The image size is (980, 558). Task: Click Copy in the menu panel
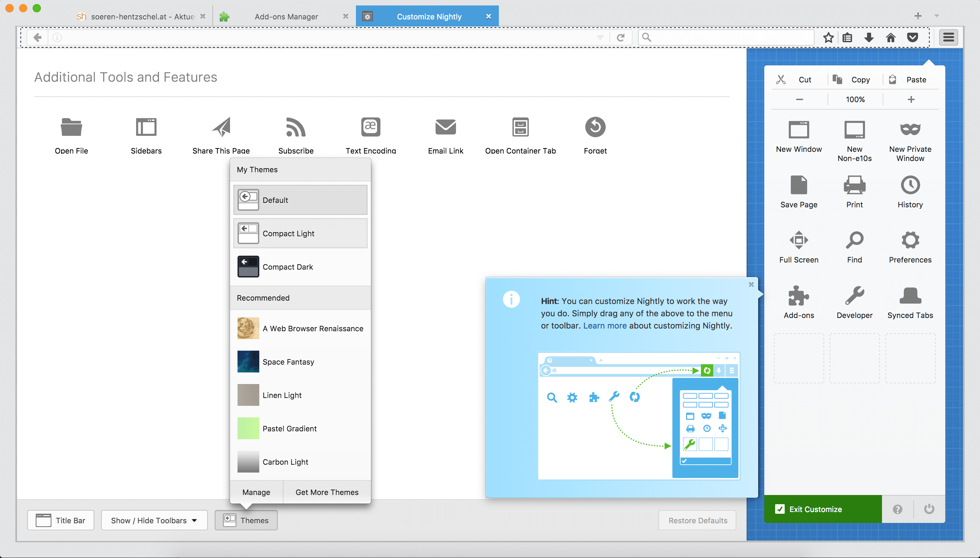click(x=855, y=79)
